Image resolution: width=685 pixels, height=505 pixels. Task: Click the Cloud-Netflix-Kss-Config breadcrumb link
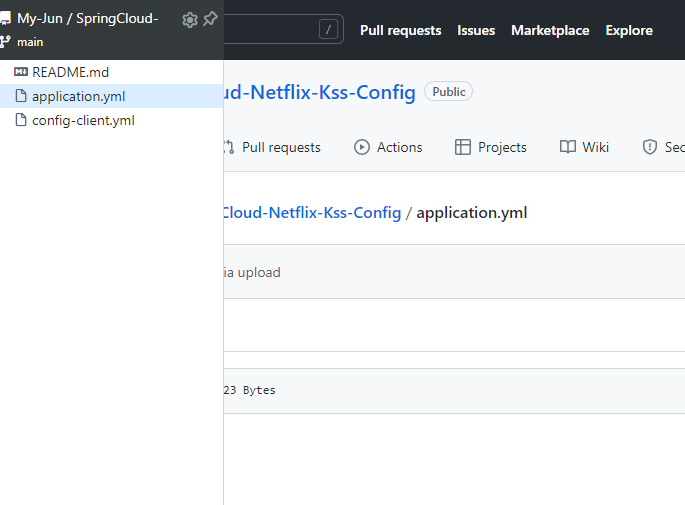coord(312,212)
